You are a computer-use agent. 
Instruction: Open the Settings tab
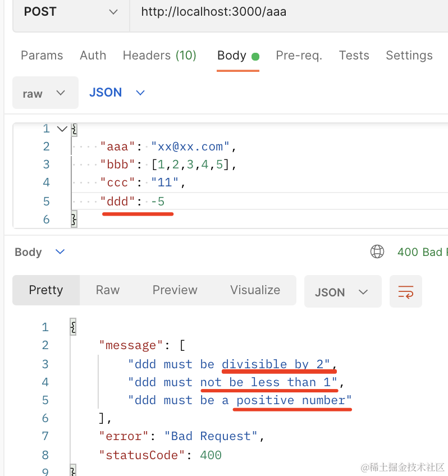[x=409, y=56]
